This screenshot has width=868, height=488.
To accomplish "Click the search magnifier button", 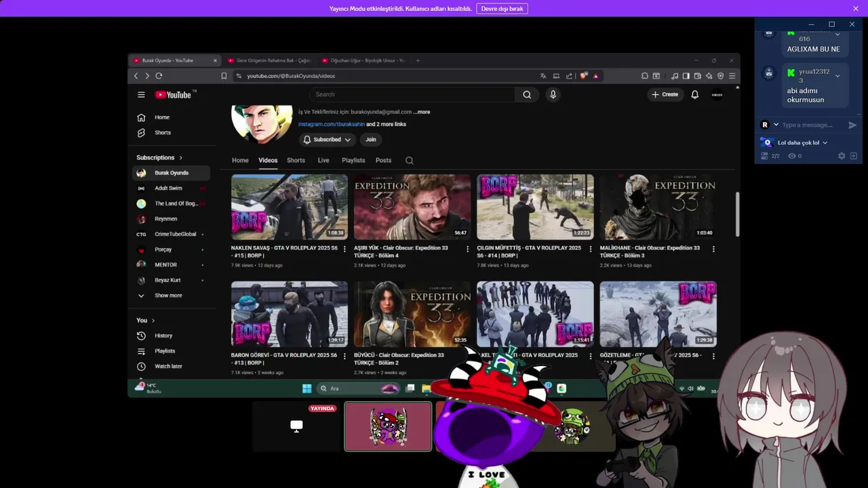I will (x=527, y=95).
